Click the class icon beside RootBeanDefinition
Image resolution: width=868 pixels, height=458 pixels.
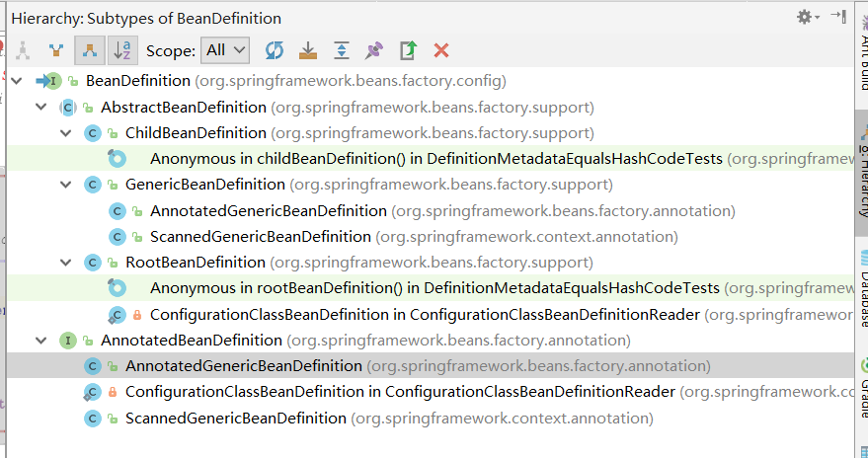coord(93,263)
